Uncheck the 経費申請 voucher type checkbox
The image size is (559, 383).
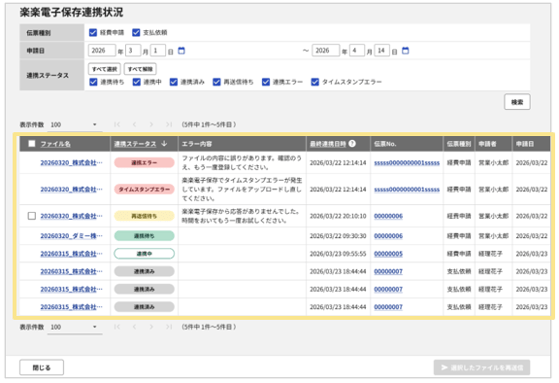coord(93,32)
